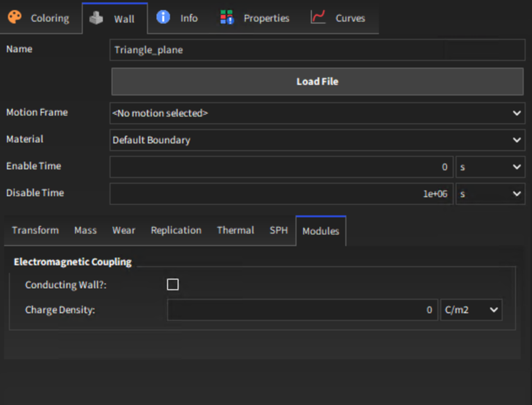The image size is (532, 405).
Task: Switch to the Transform tab
Action: (x=35, y=230)
